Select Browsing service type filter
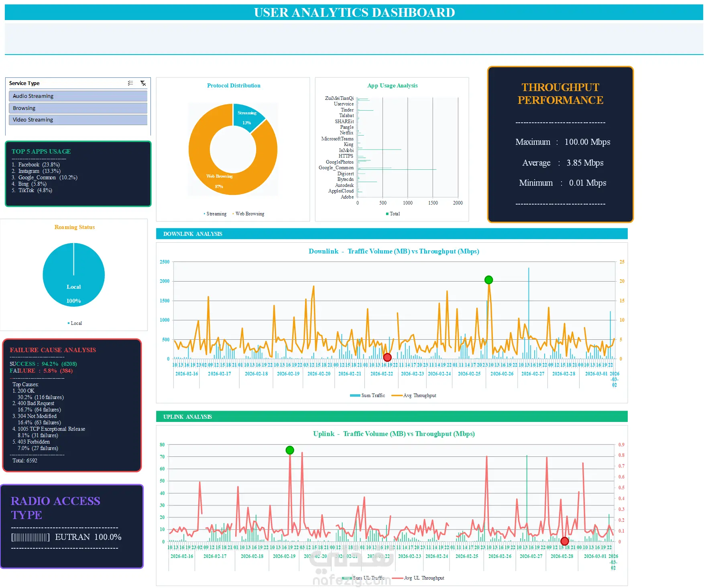The height and width of the screenshot is (588, 704). (x=78, y=108)
